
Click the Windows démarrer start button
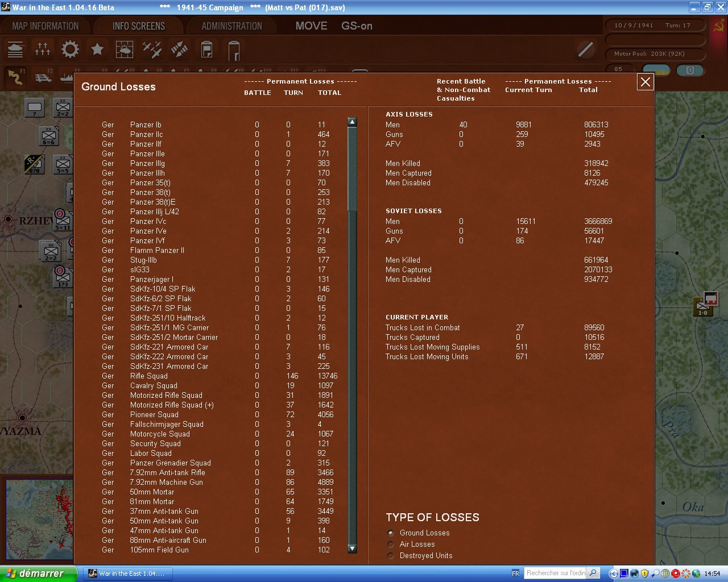38,573
